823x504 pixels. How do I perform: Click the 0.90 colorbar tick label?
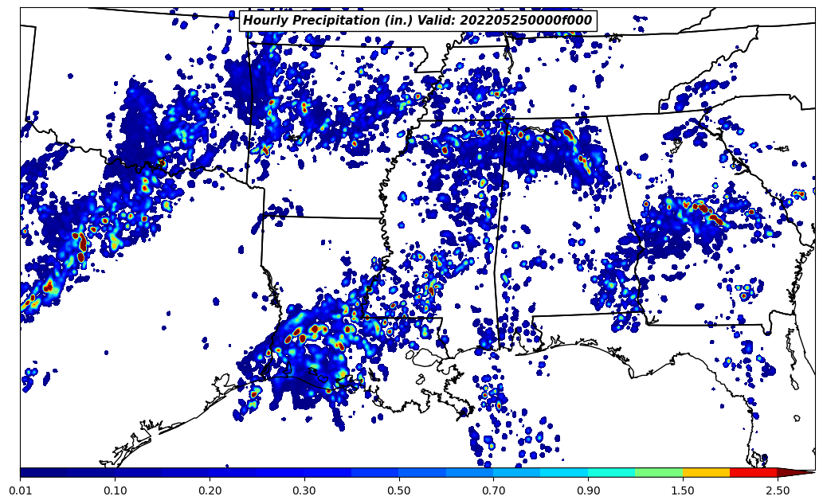pos(588,490)
